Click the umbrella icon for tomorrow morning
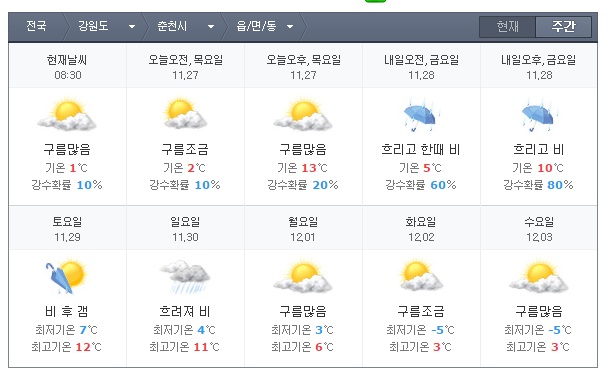 [421, 114]
